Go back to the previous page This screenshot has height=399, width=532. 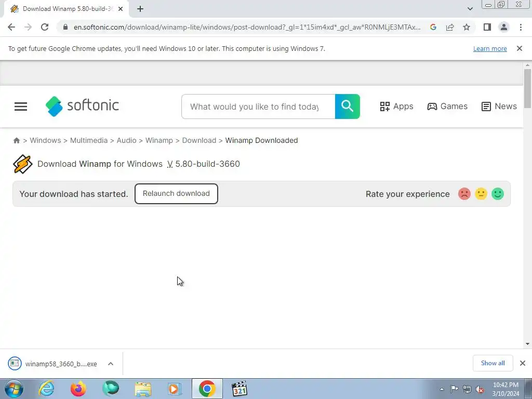pos(11,27)
